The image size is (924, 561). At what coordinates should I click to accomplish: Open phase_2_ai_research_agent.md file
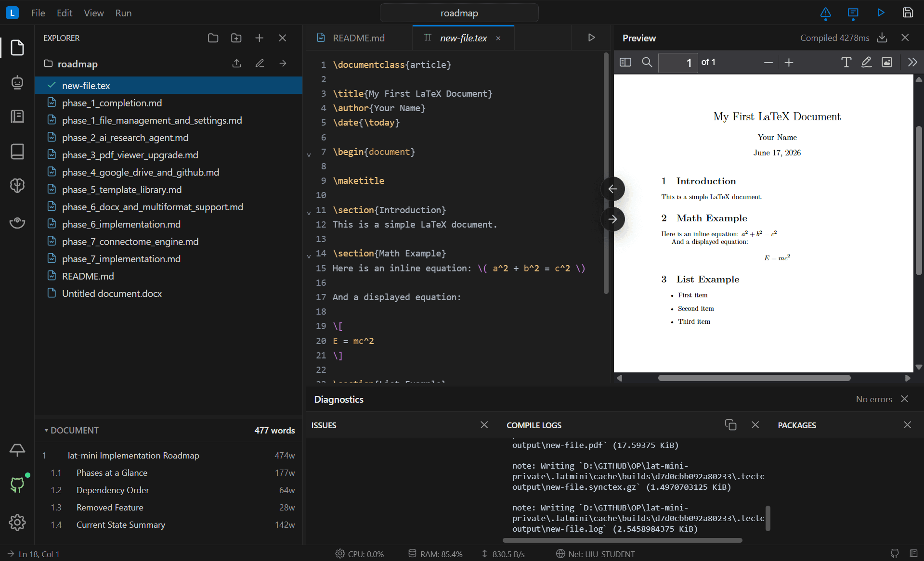point(168,138)
